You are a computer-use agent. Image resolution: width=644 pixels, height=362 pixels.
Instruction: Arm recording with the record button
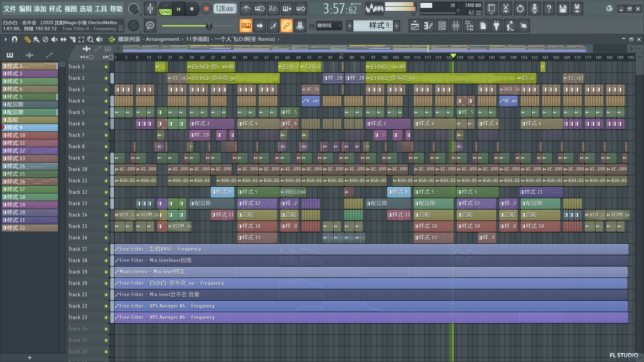pos(206,9)
